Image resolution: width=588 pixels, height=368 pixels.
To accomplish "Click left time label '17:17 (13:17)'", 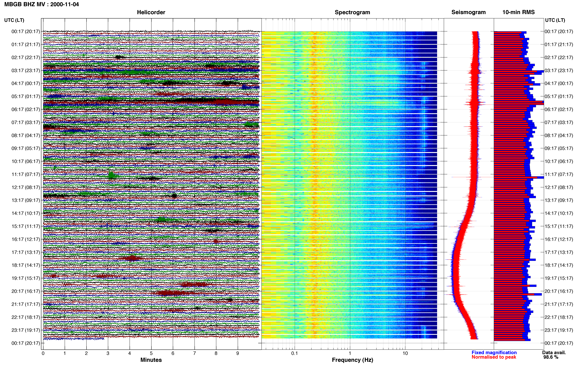I will (x=26, y=252).
